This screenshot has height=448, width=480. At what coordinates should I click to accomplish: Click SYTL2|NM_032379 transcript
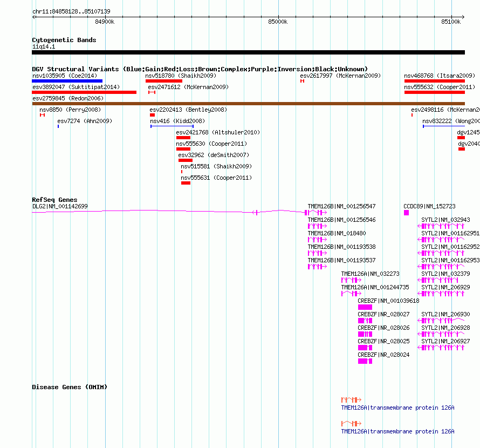click(x=438, y=280)
